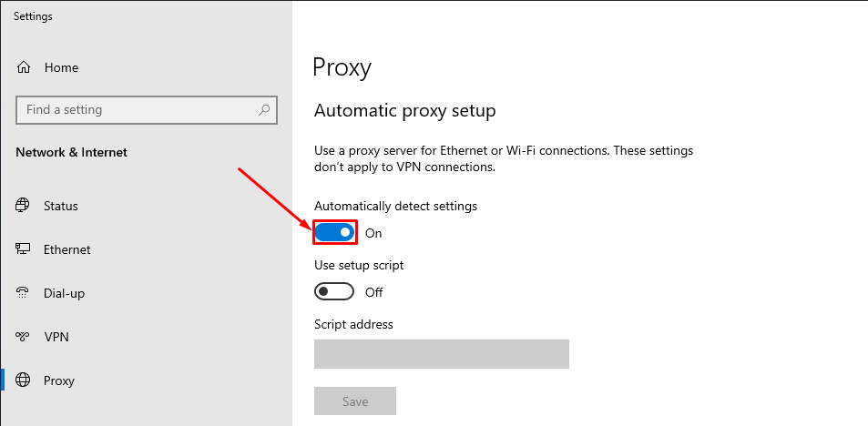Click the magnifier icon in search box
The width and height of the screenshot is (868, 426).
click(264, 110)
